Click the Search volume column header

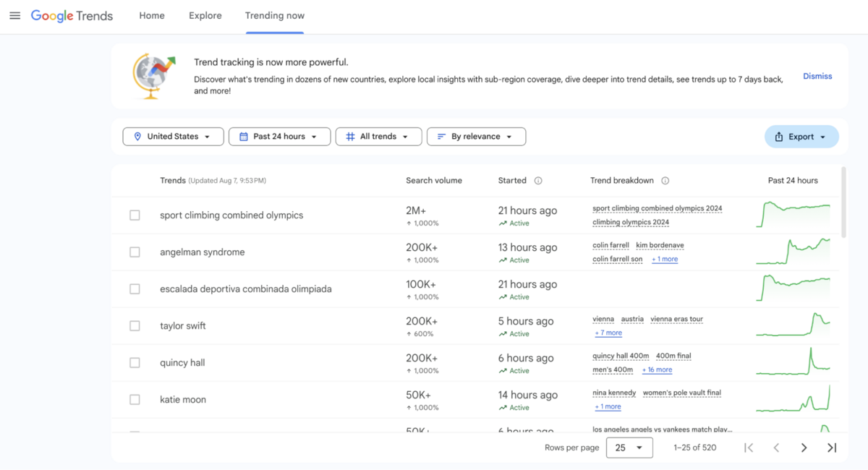click(x=434, y=181)
